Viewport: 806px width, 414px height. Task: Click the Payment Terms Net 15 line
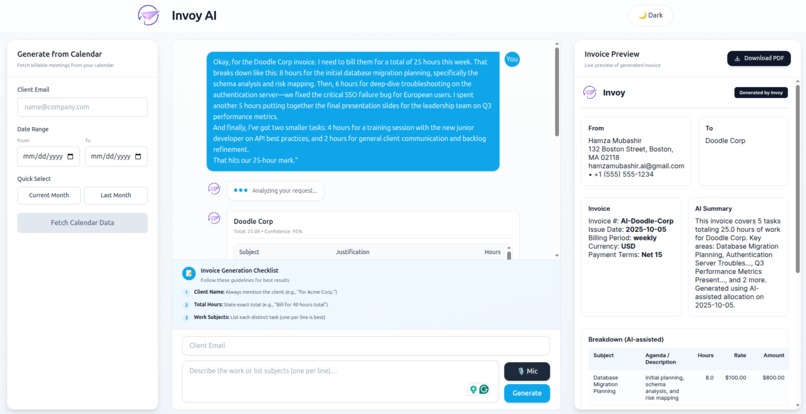click(x=625, y=255)
